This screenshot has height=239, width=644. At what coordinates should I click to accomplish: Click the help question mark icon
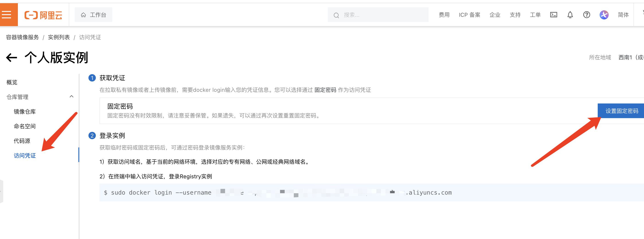[x=586, y=15]
